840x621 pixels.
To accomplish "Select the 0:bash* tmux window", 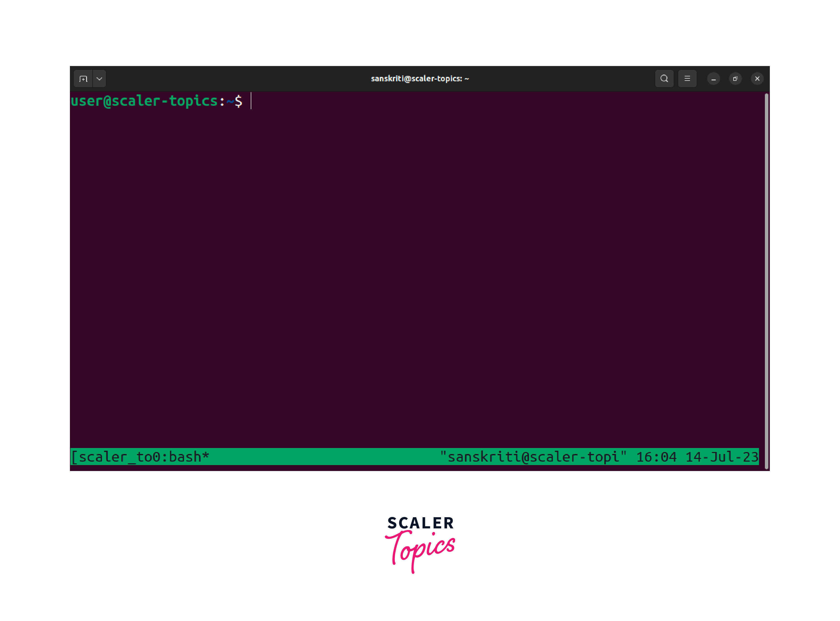I will click(180, 457).
